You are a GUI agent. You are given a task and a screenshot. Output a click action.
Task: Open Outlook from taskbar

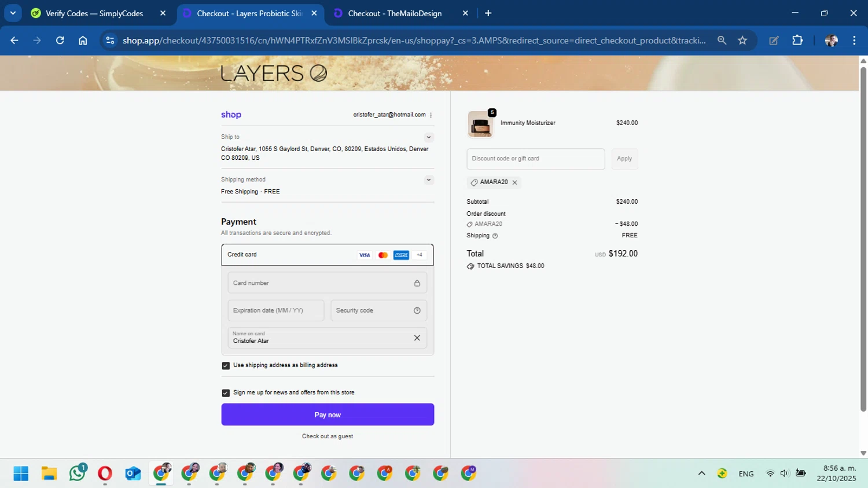(133, 474)
